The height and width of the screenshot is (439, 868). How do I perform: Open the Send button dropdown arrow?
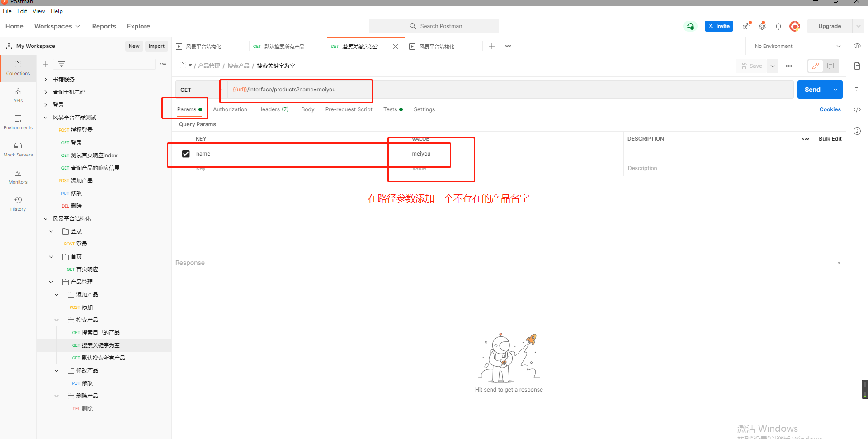click(x=835, y=90)
